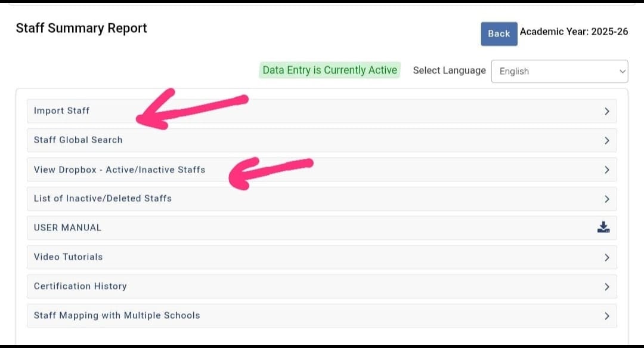Click the Data Entry is Currently Active badge
The width and height of the screenshot is (644, 348).
click(x=330, y=70)
